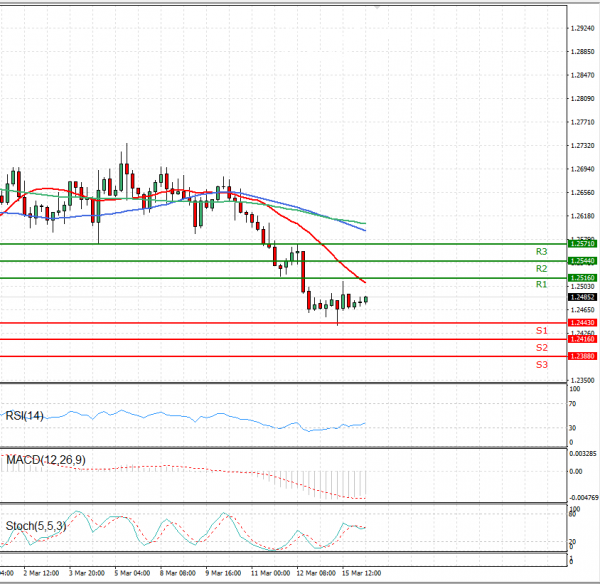Click the MACD 0.003285 scale label

pos(583,454)
